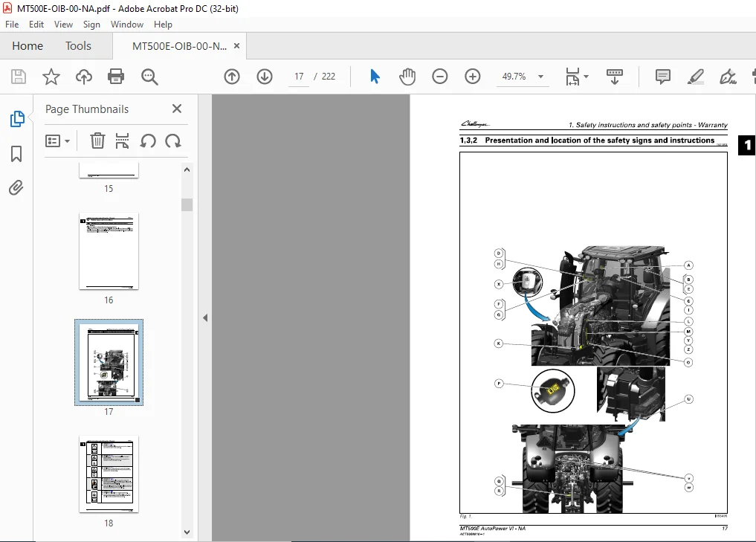Open the sign document pen tool

[728, 77]
